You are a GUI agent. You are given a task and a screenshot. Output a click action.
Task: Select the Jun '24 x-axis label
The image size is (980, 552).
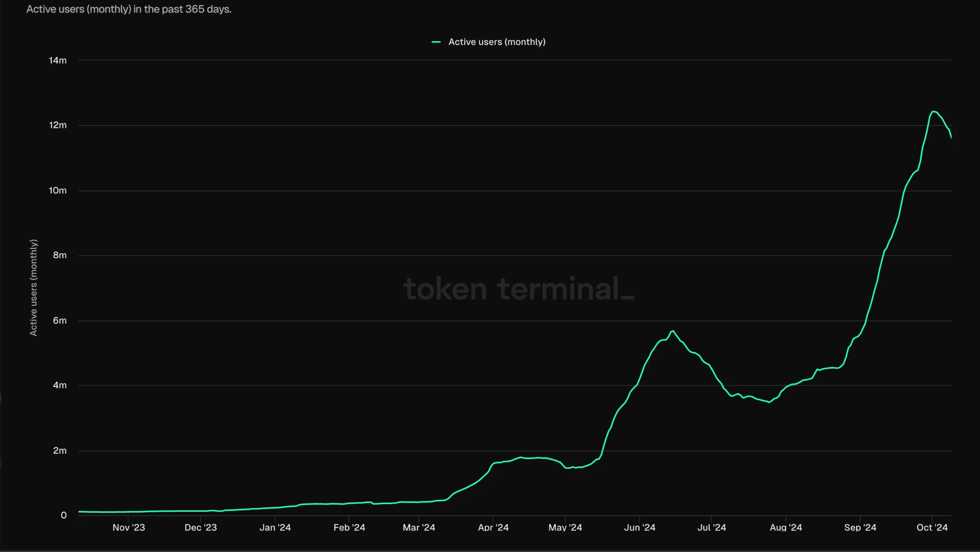tap(639, 527)
